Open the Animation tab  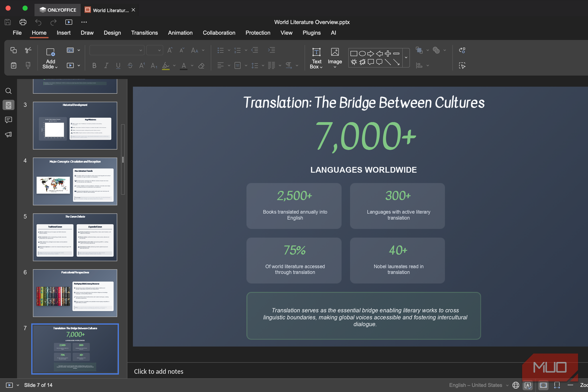pyautogui.click(x=180, y=33)
